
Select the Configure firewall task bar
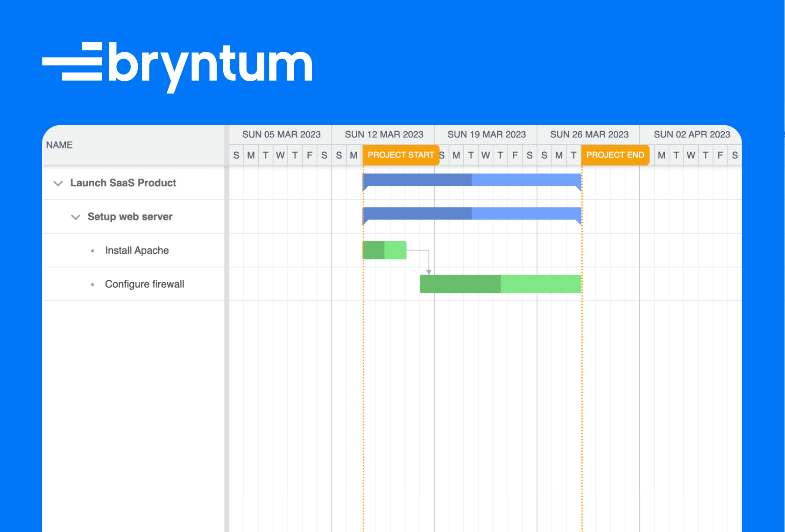(500, 284)
